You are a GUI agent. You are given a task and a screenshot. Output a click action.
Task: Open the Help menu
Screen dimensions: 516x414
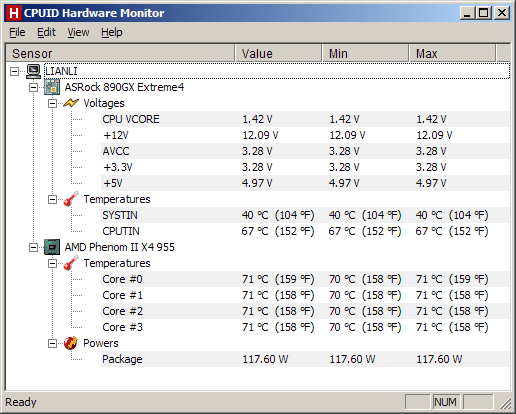pos(112,32)
